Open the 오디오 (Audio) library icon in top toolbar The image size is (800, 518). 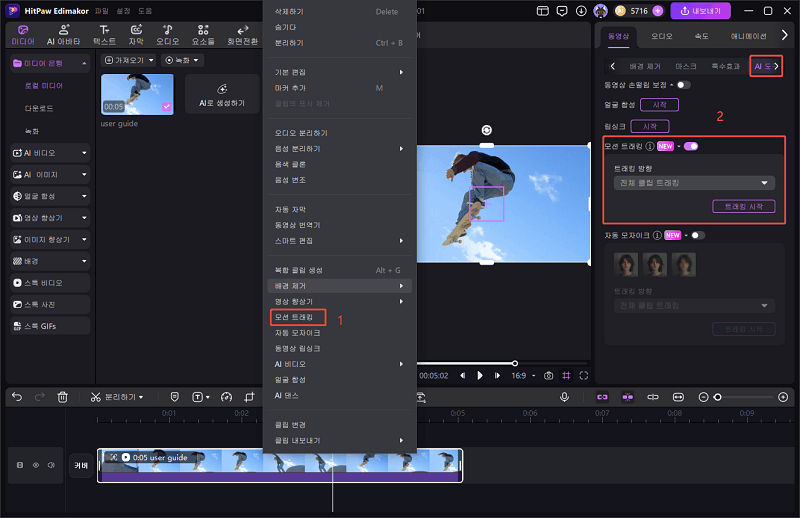point(167,30)
